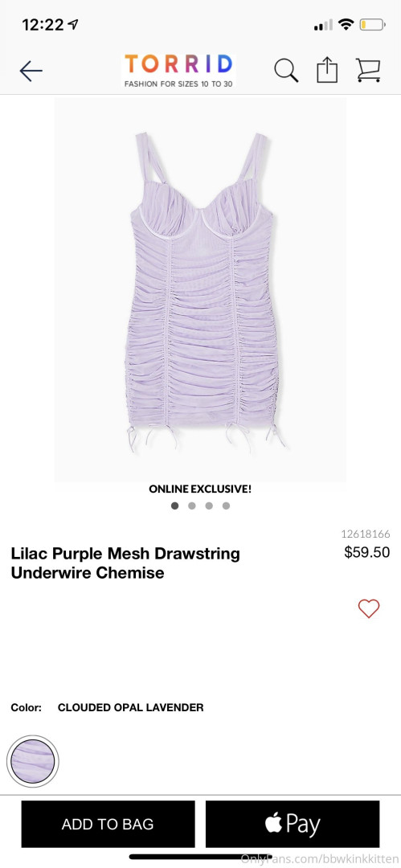Image resolution: width=401 pixels, height=868 pixels.
Task: Tap the back arrow icon
Action: click(31, 71)
